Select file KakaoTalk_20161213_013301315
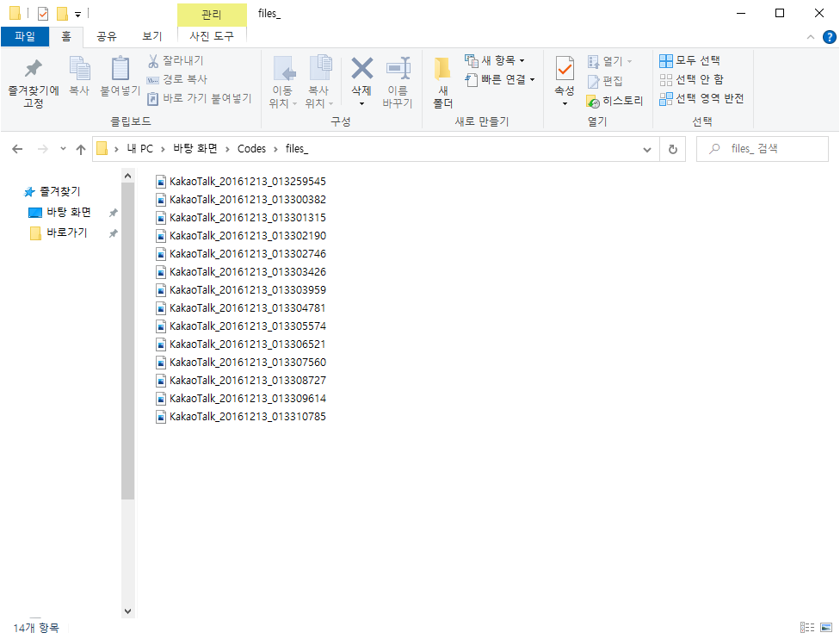This screenshot has width=840, height=639. [x=240, y=218]
